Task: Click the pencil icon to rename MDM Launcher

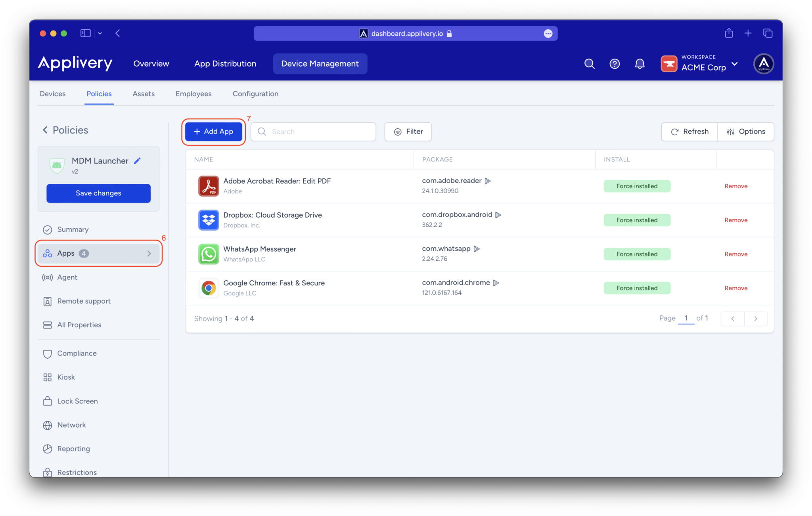Action: click(138, 161)
